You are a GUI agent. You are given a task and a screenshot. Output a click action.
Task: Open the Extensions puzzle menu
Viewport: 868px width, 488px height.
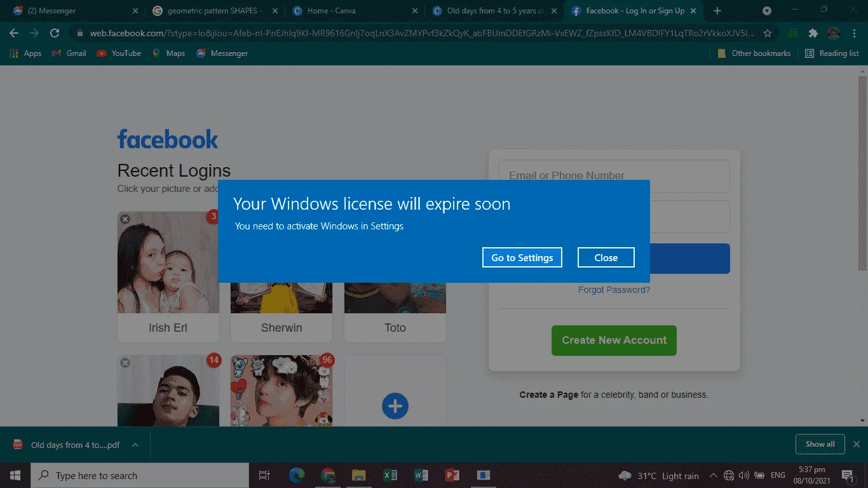(x=813, y=33)
